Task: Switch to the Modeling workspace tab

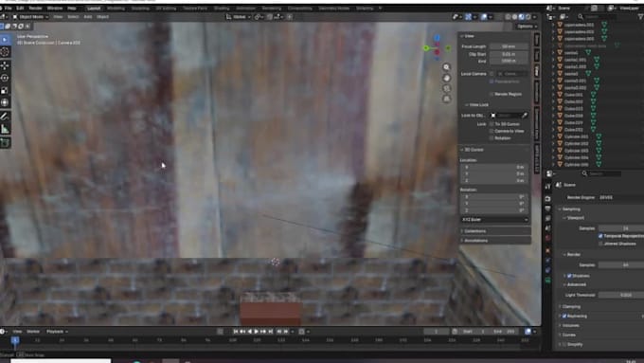Action: tap(116, 9)
